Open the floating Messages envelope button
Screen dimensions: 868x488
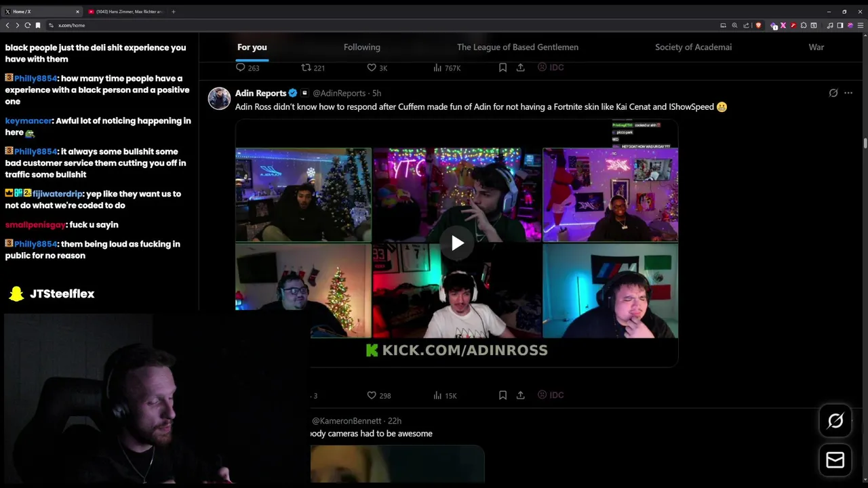(x=835, y=460)
